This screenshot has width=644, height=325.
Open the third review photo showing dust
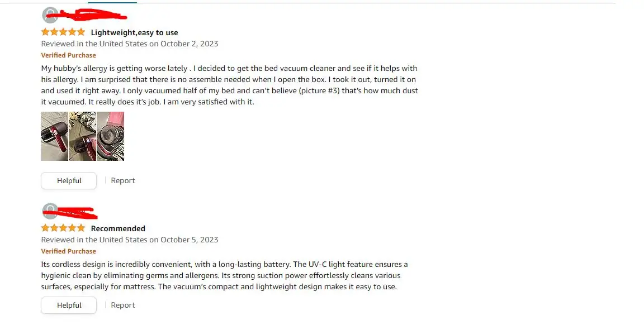110,136
